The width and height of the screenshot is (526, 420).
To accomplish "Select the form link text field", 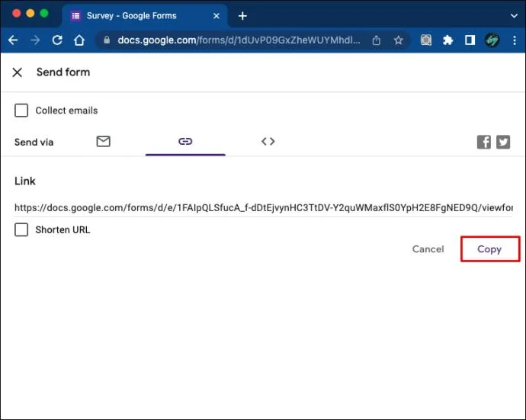I will click(x=263, y=207).
